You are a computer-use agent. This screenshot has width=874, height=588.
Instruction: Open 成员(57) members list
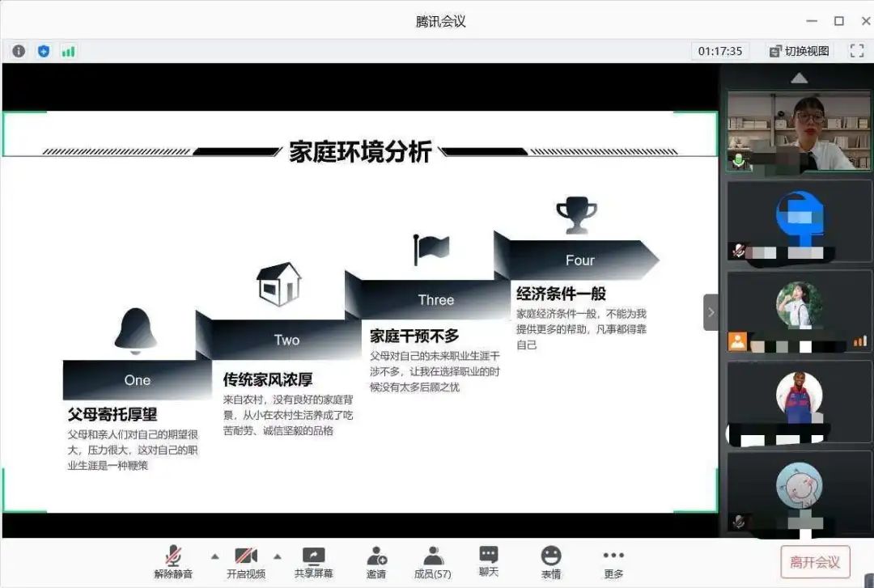pyautogui.click(x=433, y=561)
